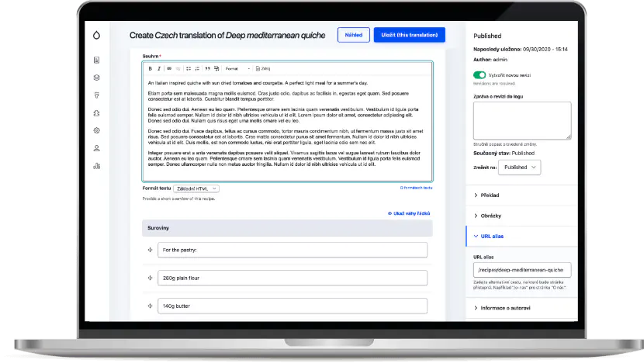Insert a bulleted list in editor

coord(189,68)
